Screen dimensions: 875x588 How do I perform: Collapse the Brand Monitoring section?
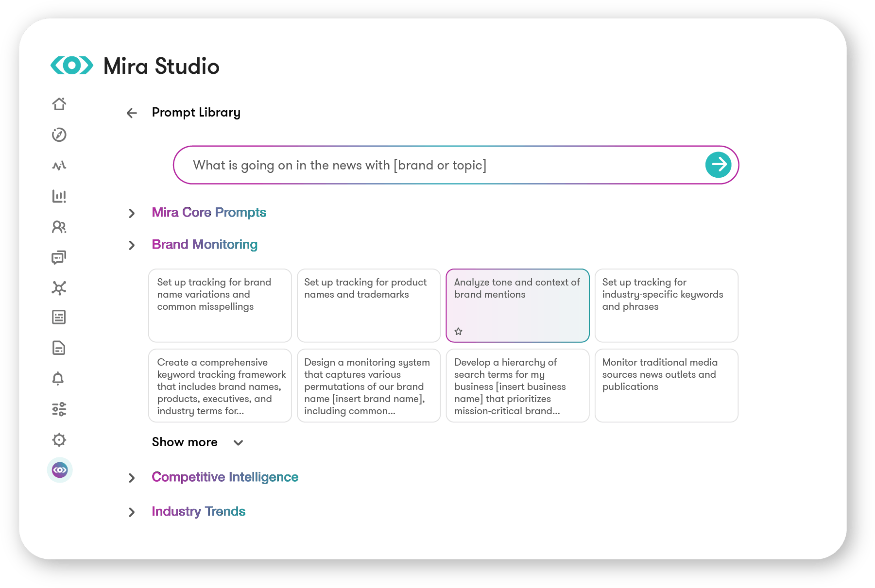pyautogui.click(x=131, y=245)
